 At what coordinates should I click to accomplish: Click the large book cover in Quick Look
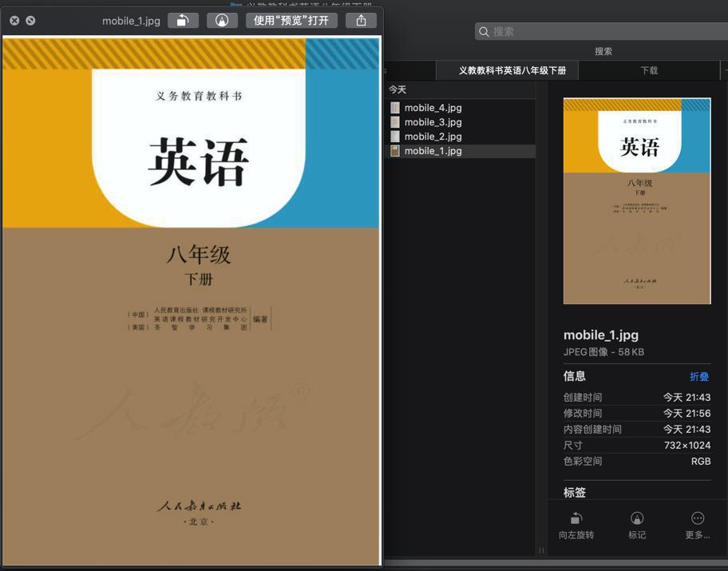click(x=192, y=302)
